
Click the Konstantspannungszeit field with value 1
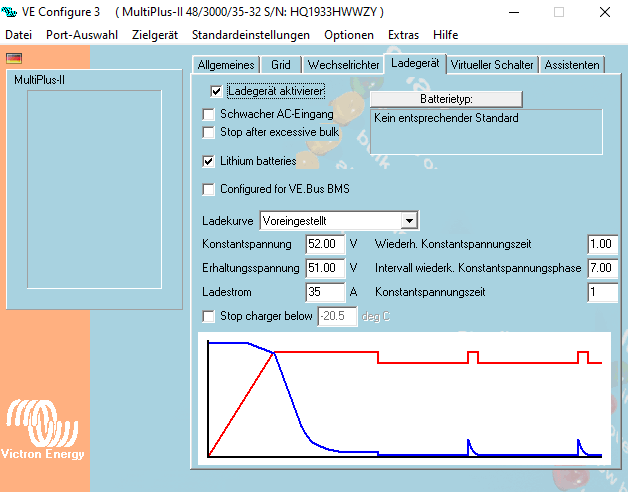[602, 292]
